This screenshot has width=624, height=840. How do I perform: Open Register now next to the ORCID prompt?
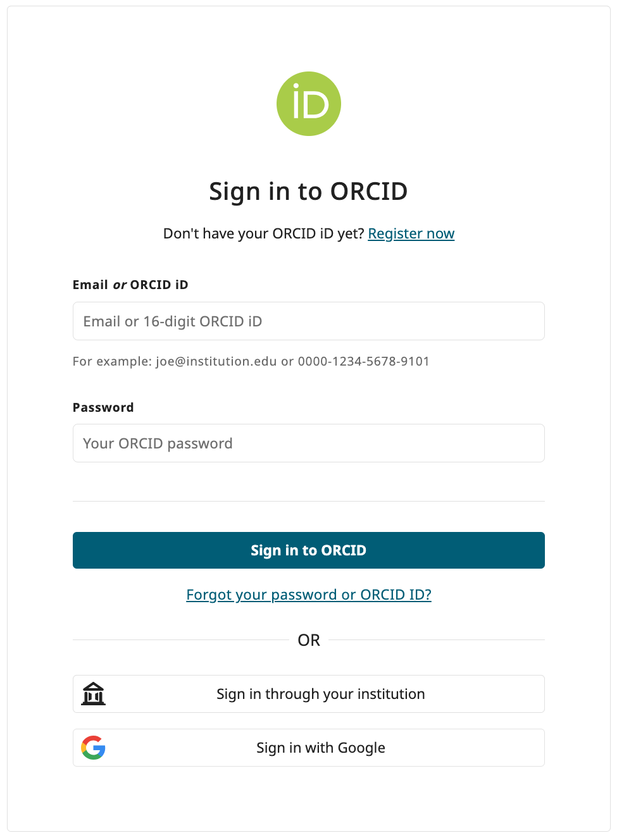coord(411,233)
